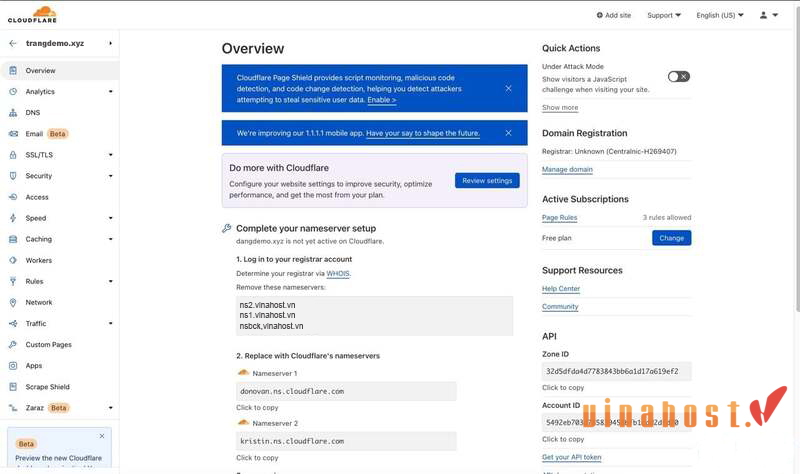Screen dimensions: 800x474
Task: Click the SSL/TLS lock icon
Action: (x=13, y=155)
